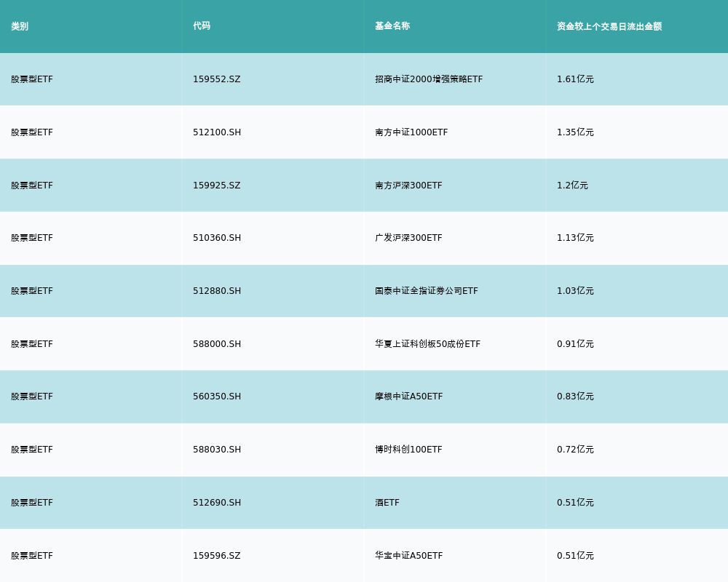Select fund code 159552.SZ
Viewport: 728px width, 582px height.
click(216, 79)
